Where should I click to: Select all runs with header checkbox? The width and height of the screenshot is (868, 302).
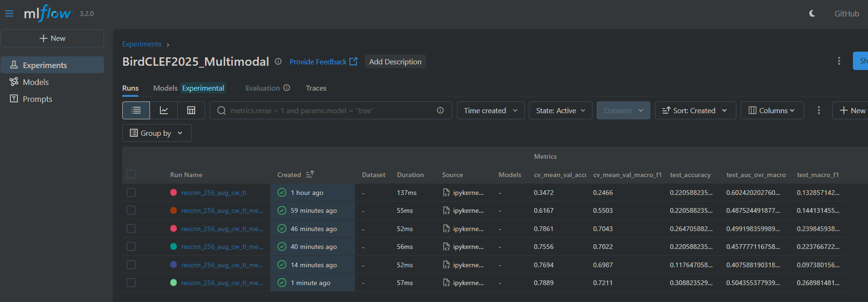point(131,174)
